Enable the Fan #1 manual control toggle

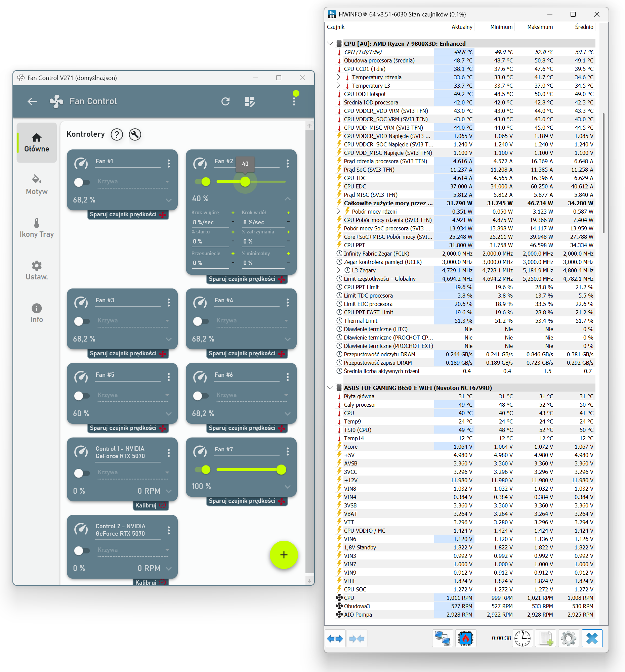click(82, 182)
